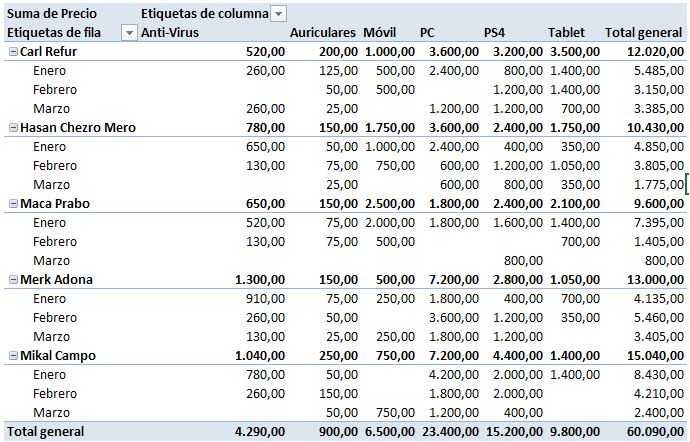Click the PS4 column header
Viewport: 690px width, 442px height.
tap(494, 33)
